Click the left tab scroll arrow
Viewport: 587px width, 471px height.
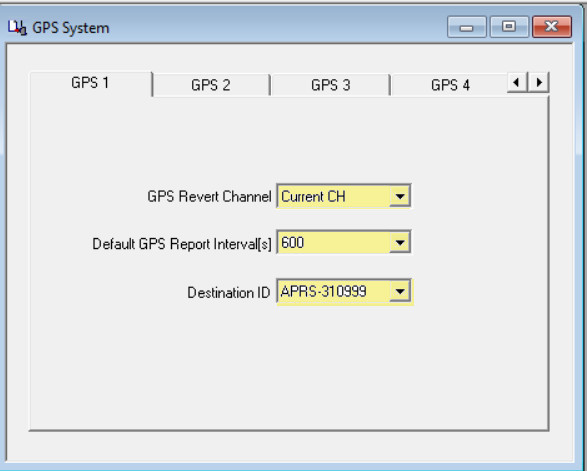coord(517,82)
